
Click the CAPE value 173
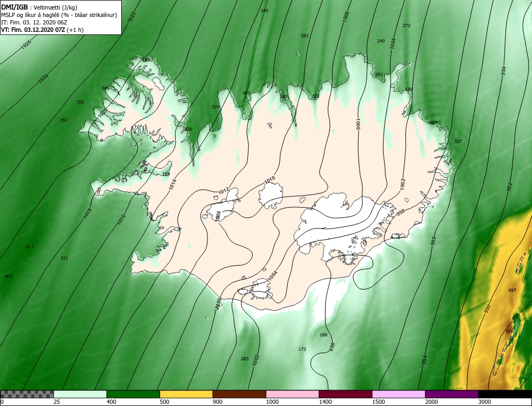[302, 349]
